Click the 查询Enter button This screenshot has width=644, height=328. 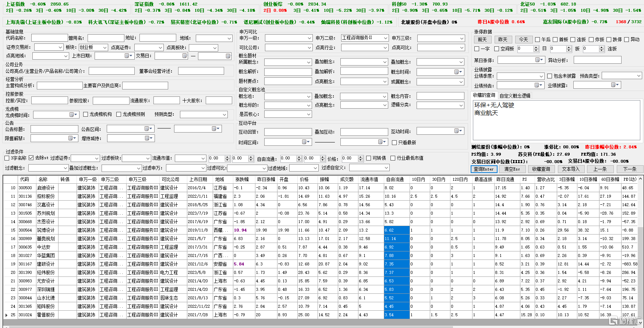[x=484, y=169]
